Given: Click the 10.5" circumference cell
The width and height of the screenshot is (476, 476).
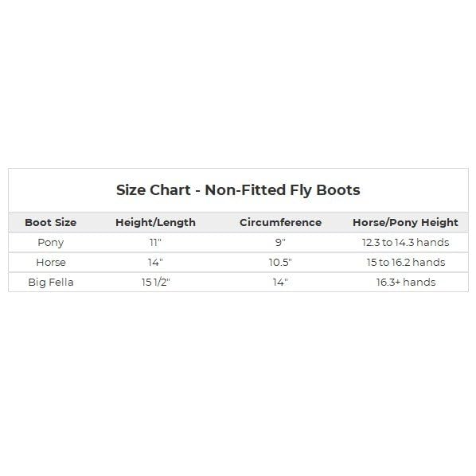Looking at the screenshot, I should [x=280, y=263].
